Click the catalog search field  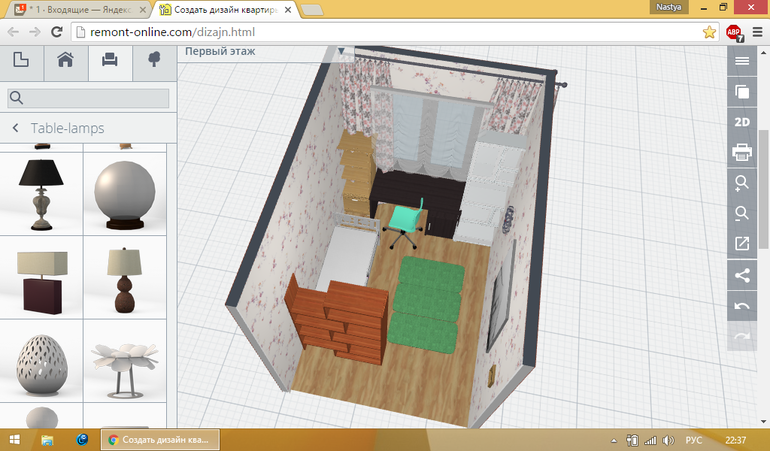click(88, 97)
